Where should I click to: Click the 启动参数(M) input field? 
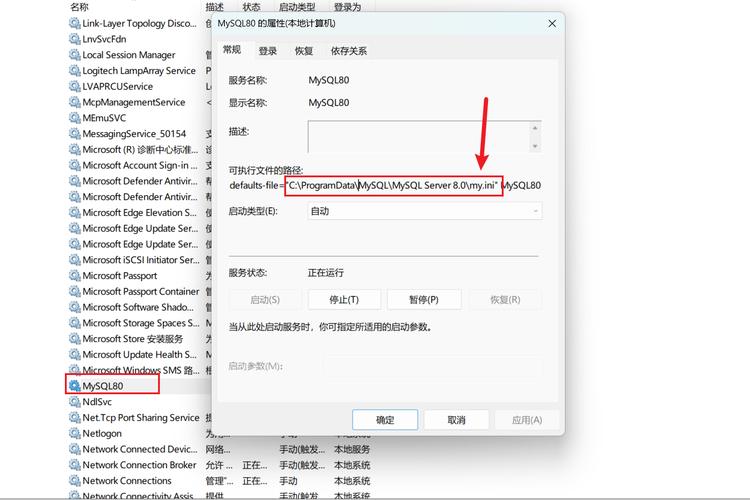432,367
